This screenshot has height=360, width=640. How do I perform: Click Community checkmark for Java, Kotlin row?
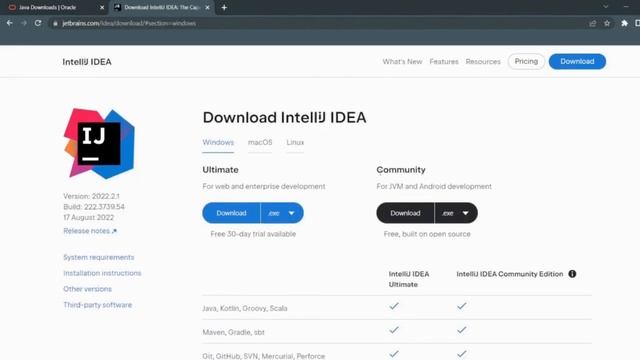tap(462, 306)
